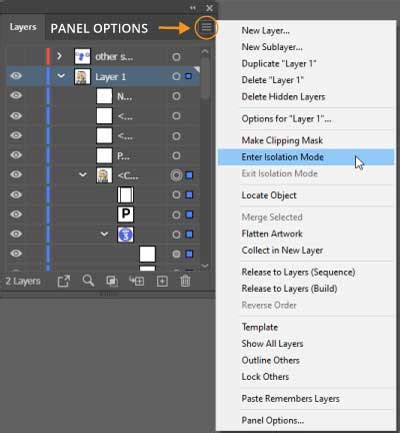Image resolution: width=400 pixels, height=433 pixels.
Task: Collapse Layer 1 with its chevron
Action: tap(61, 76)
